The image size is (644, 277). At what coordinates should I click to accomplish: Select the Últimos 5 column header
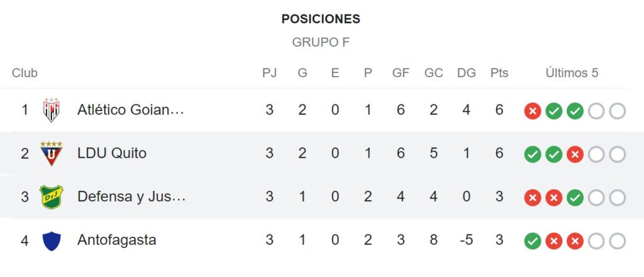coord(572,73)
